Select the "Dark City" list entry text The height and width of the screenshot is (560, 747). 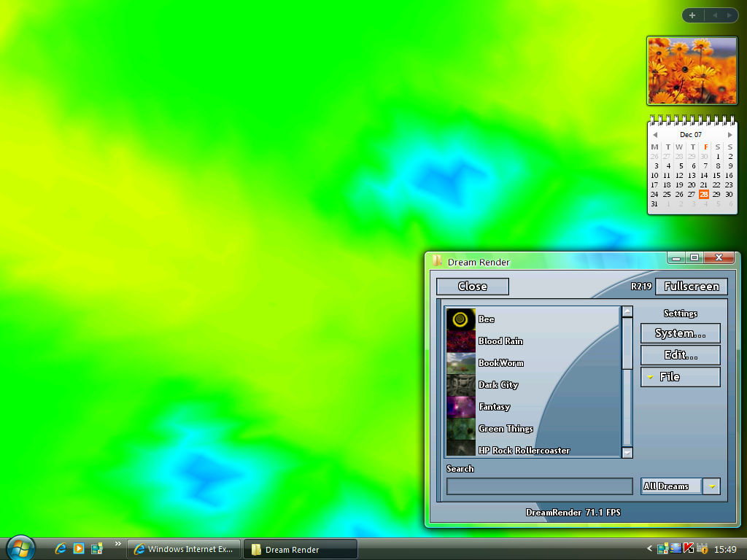498,385
